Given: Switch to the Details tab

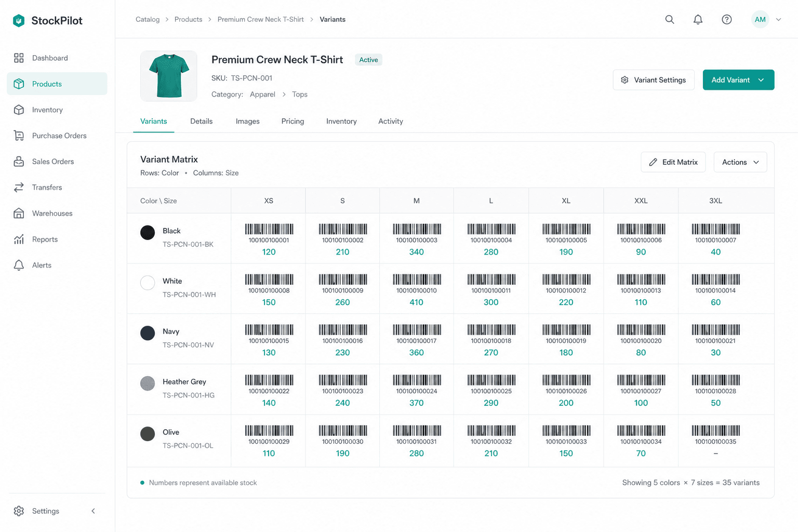Looking at the screenshot, I should tap(201, 121).
